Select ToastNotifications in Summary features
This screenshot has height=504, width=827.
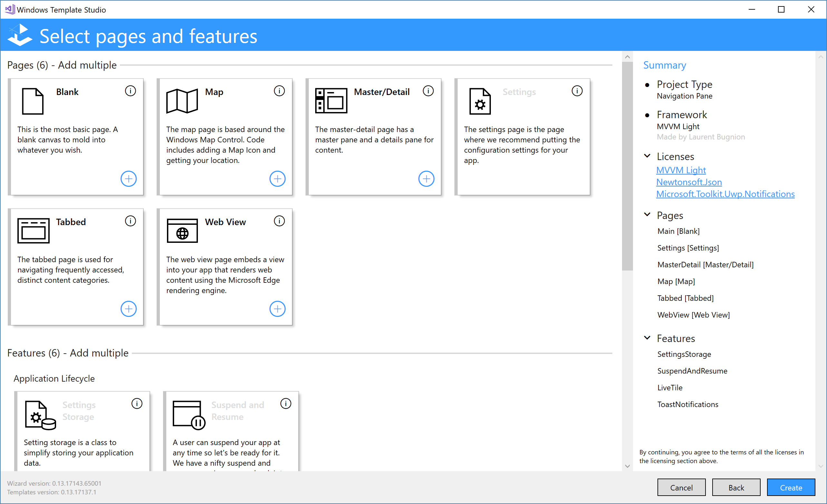click(688, 404)
